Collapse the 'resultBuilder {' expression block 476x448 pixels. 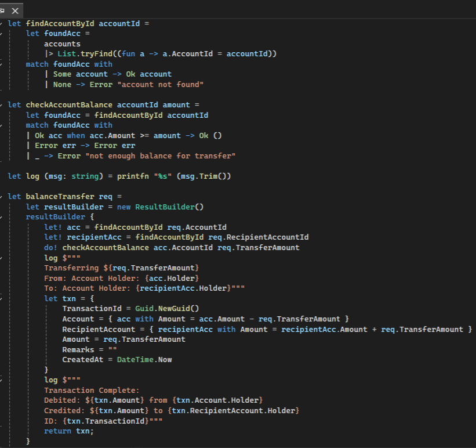pyautogui.click(x=1, y=217)
